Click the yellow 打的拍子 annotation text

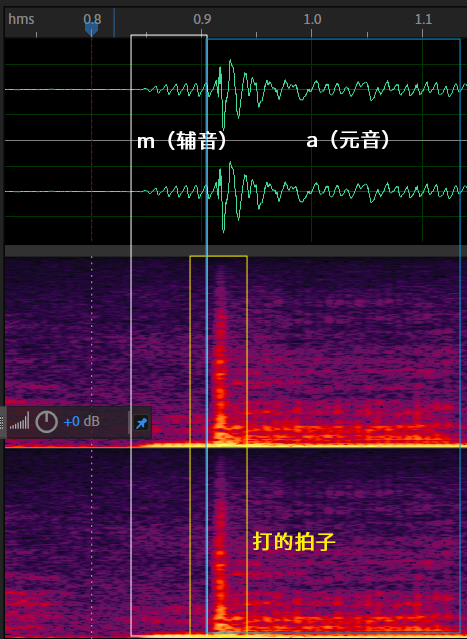coord(294,542)
